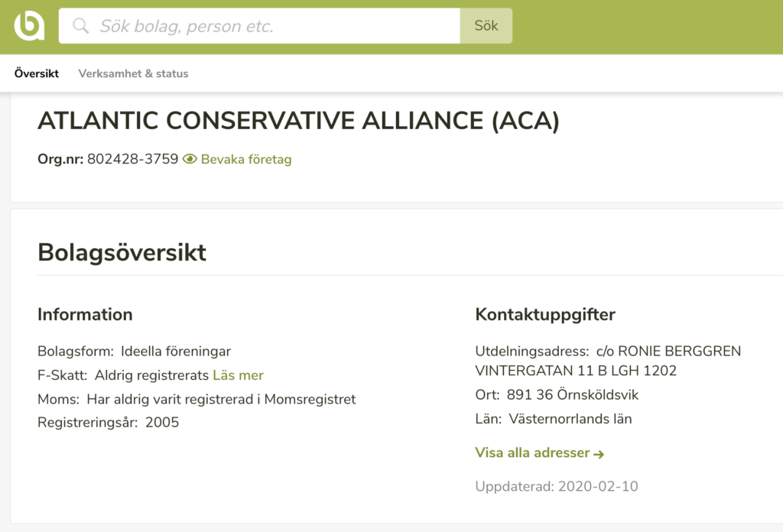Switch to the Översikt tab
The height and width of the screenshot is (532, 783).
(x=37, y=73)
